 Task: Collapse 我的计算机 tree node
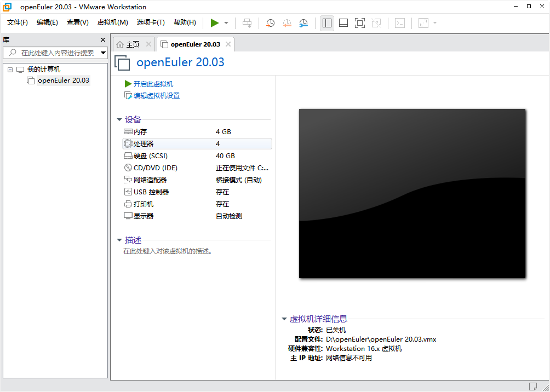10,70
